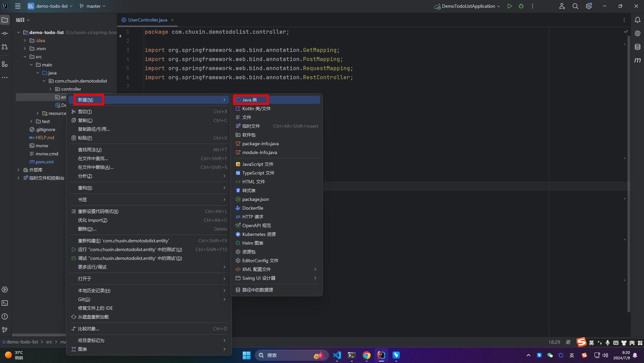
Task: Select 运行 entity 中的测试 in context menu
Action: click(149, 249)
